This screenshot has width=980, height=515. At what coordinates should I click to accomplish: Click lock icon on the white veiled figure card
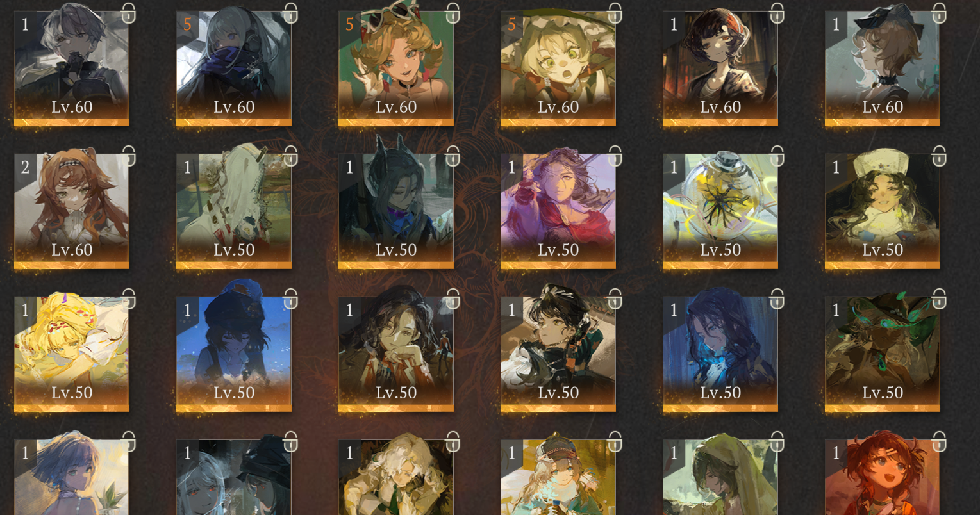[x=290, y=155]
